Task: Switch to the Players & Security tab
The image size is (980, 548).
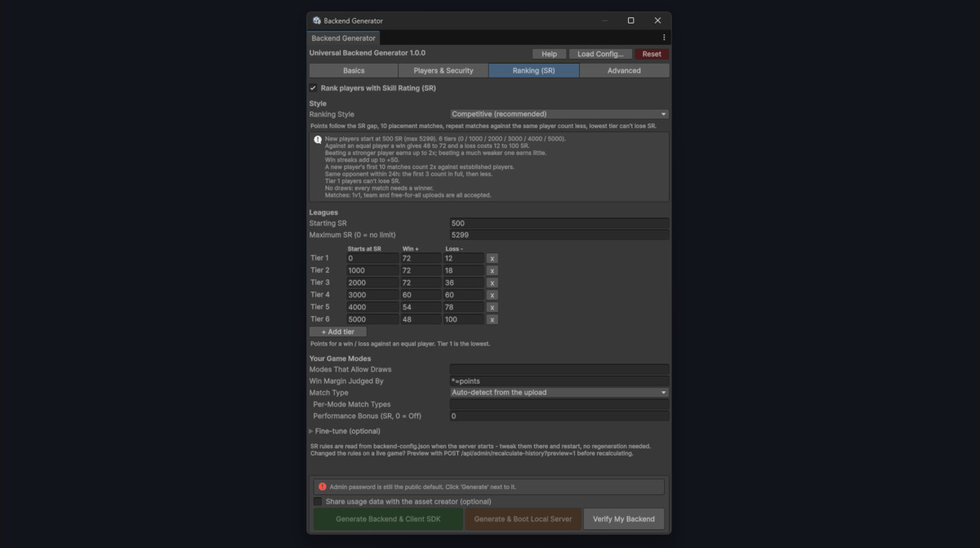Action: coord(443,71)
